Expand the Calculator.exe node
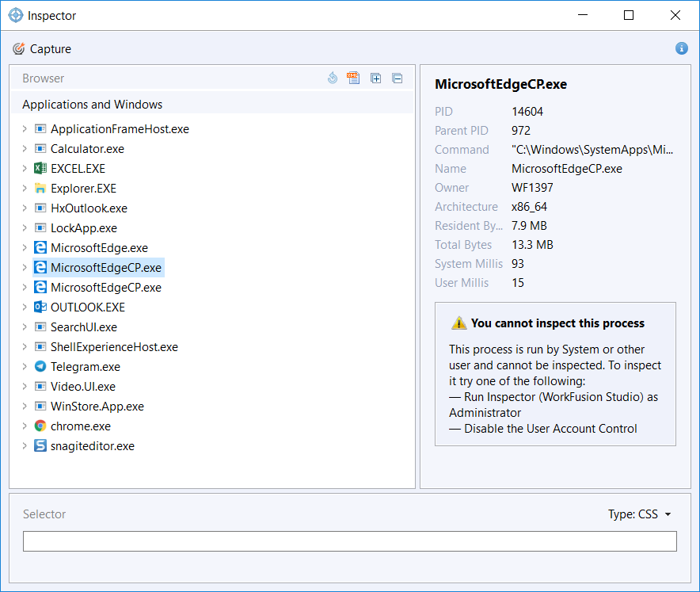The height and width of the screenshot is (592, 700). (25, 148)
